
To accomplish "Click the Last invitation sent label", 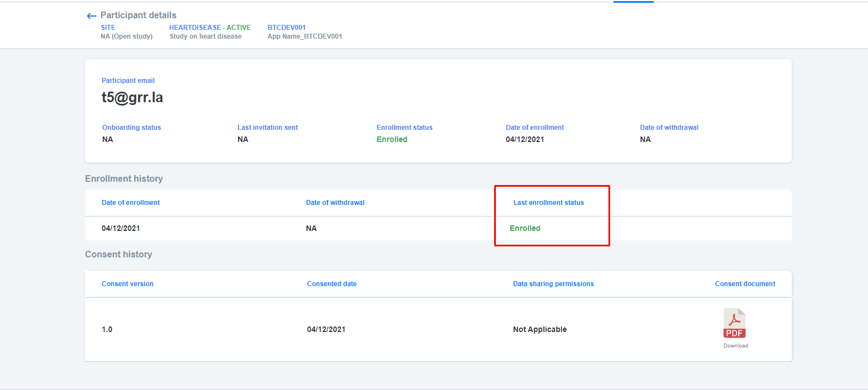I will (268, 128).
